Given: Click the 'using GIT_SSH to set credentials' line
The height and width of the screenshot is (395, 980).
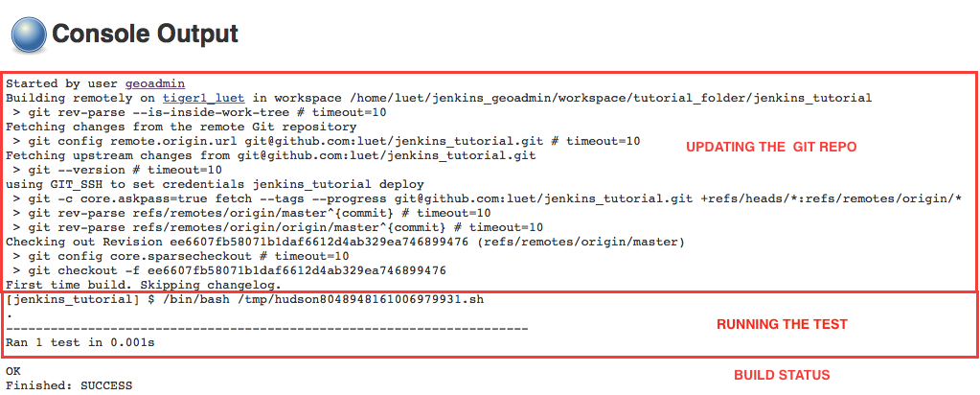Looking at the screenshot, I should click(215, 185).
